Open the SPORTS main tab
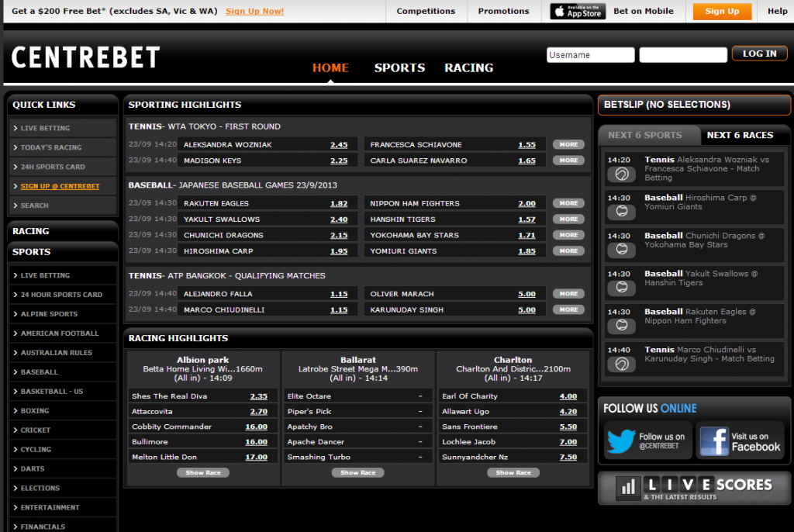Viewport: 794px width, 532px height. [x=399, y=68]
